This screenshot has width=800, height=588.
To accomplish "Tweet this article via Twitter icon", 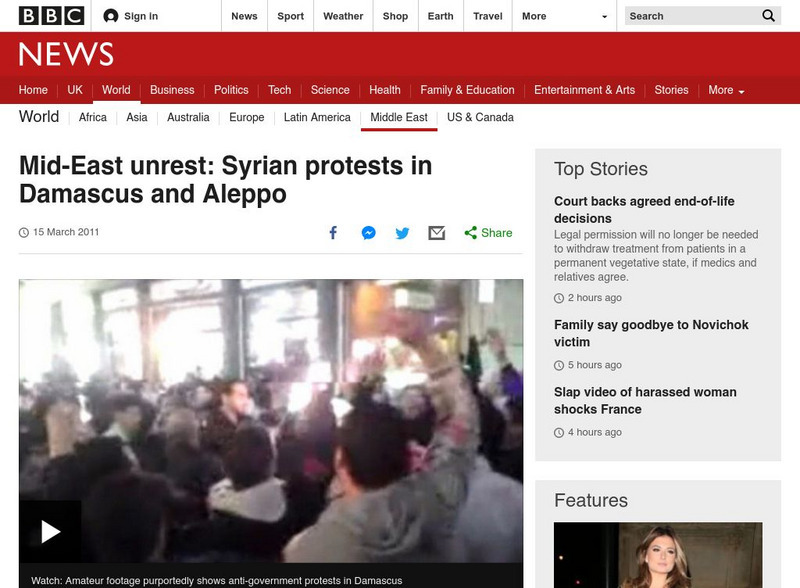I will click(402, 233).
